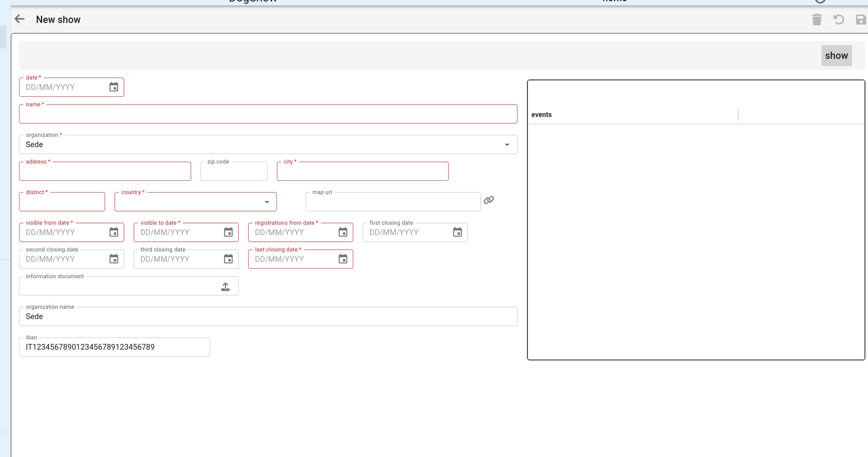Screen dimensions: 868x457
Task: Upload an information document via upload icon
Action: (225, 287)
